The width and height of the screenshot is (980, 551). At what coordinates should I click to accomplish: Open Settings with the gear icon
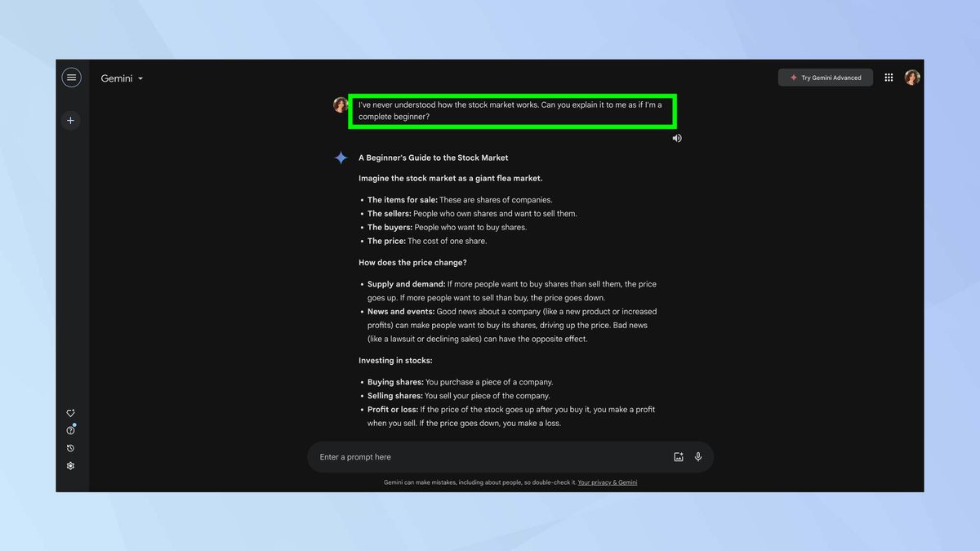point(70,465)
